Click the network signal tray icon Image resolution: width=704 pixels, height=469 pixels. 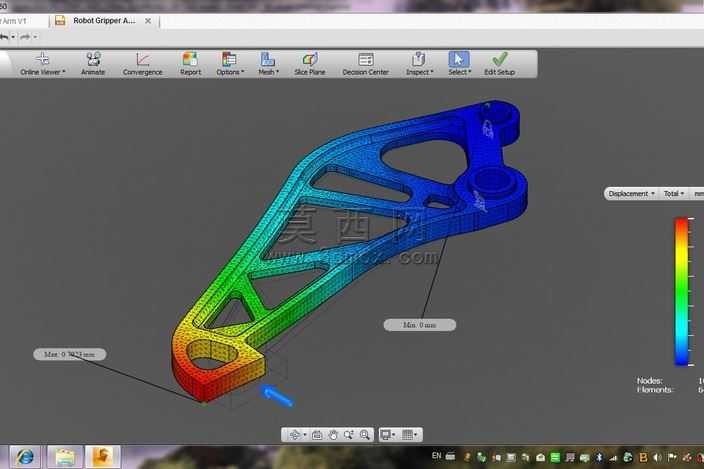(613, 457)
